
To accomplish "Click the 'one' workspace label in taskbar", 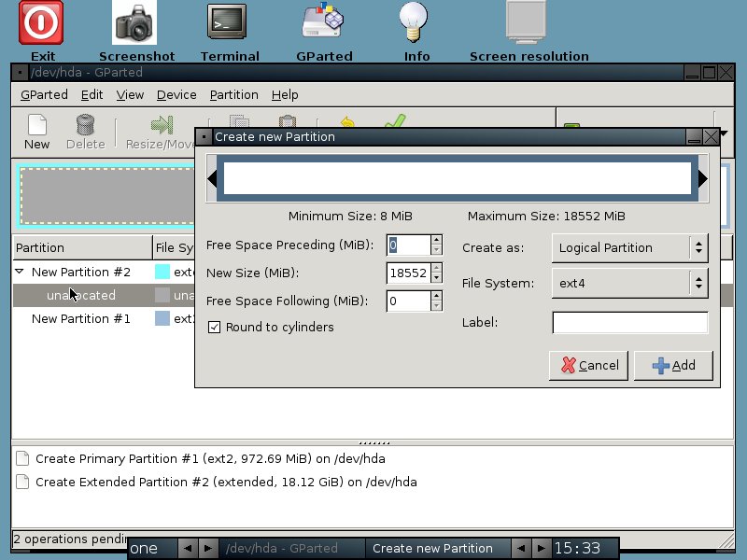I will click(152, 549).
